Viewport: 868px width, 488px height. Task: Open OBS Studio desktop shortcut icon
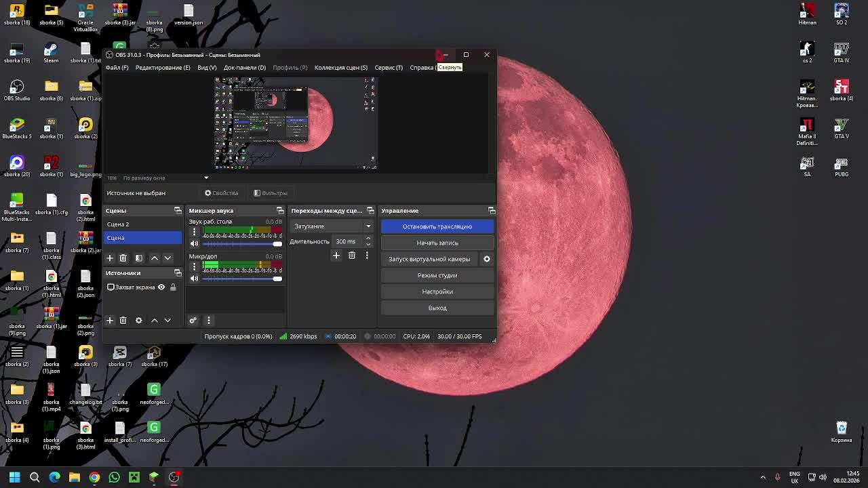(x=17, y=90)
